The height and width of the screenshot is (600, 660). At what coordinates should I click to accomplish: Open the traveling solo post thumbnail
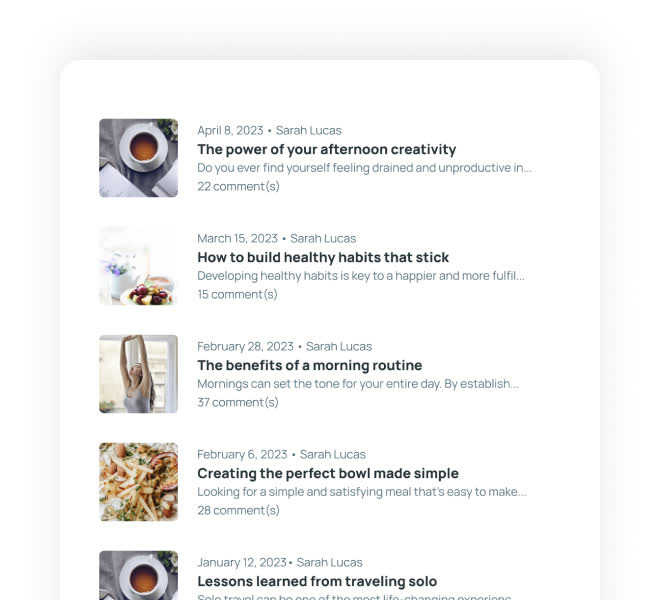[138, 575]
